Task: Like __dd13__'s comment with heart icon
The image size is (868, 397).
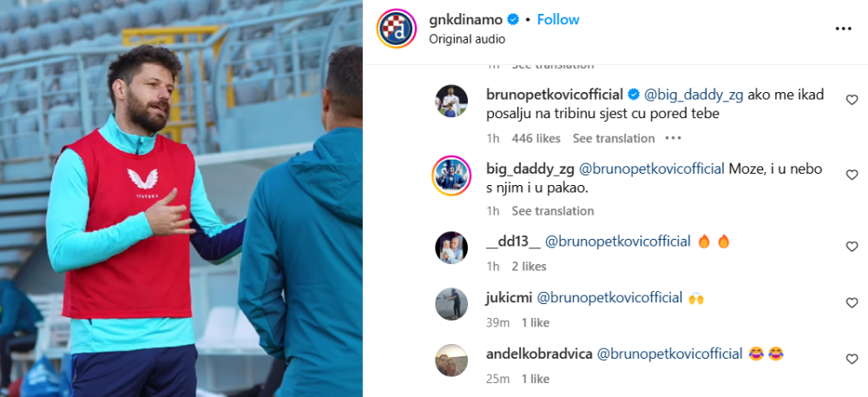Action: [852, 247]
